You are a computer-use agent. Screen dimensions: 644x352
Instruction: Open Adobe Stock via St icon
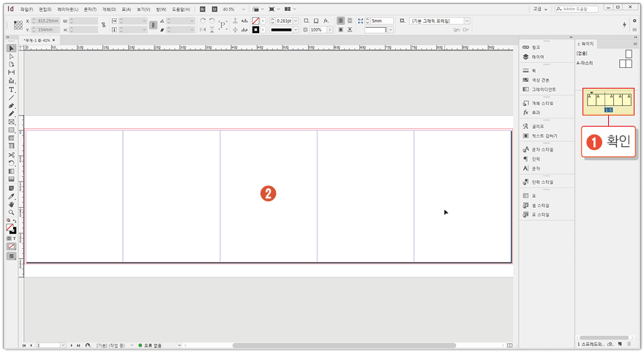click(x=214, y=9)
